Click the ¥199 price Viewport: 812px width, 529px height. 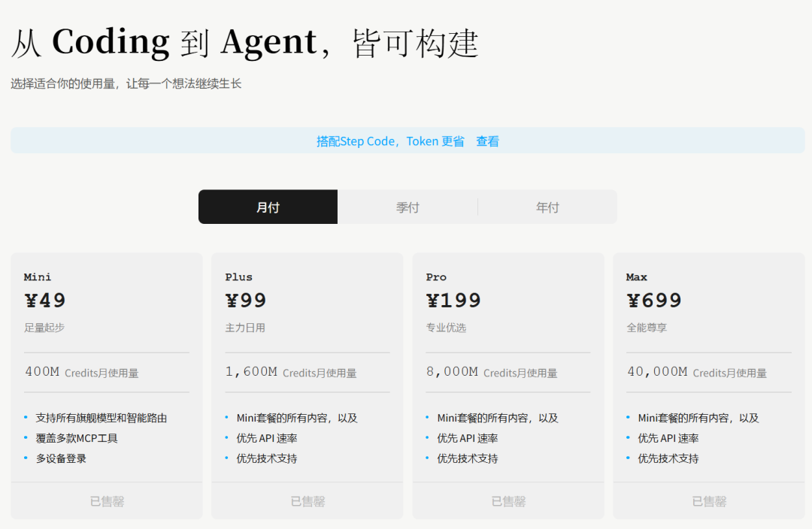click(453, 301)
